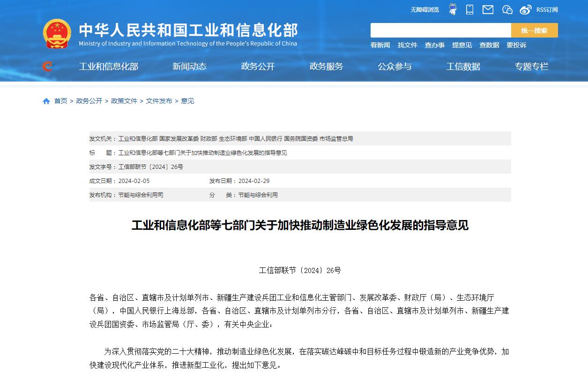Click the ministry name title 中华人民共和国工业和信息化部
This screenshot has width=588, height=380.
(188, 30)
